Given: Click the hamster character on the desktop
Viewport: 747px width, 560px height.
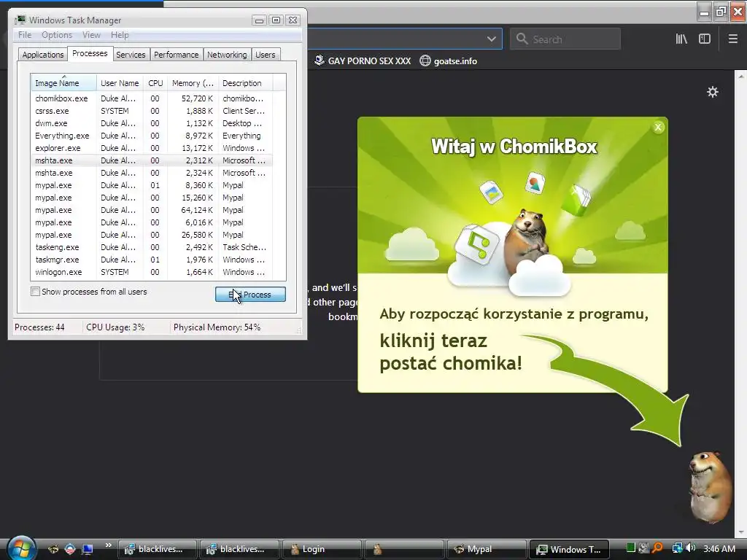Looking at the screenshot, I should (x=710, y=486).
